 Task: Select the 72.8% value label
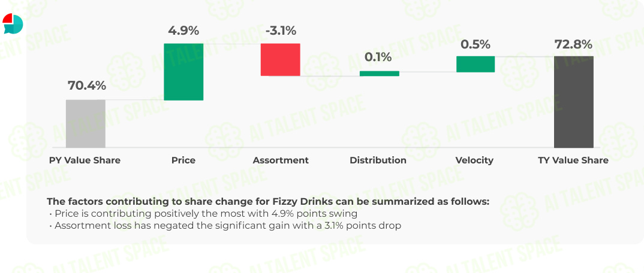[x=573, y=44]
